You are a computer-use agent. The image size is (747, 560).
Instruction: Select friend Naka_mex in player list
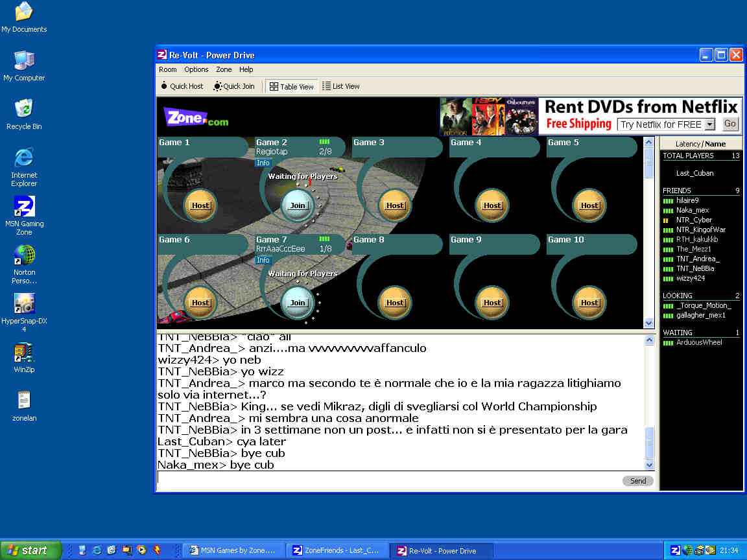693,210
